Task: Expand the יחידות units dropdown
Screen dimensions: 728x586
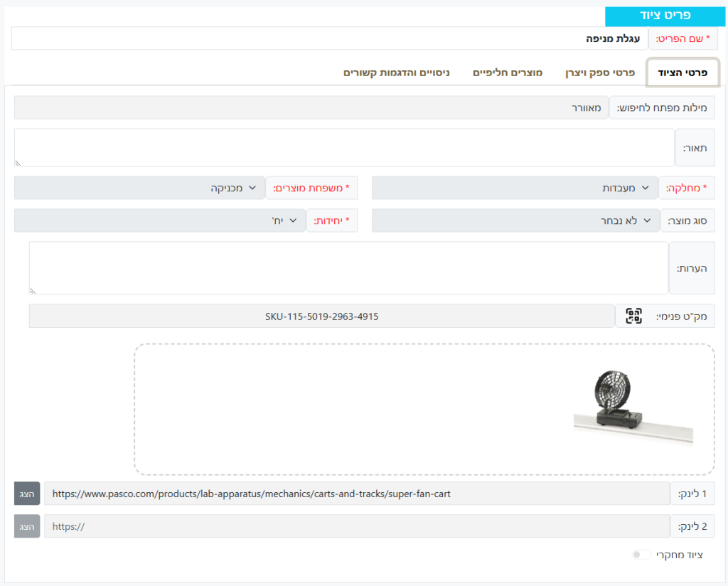Action: 159,220
